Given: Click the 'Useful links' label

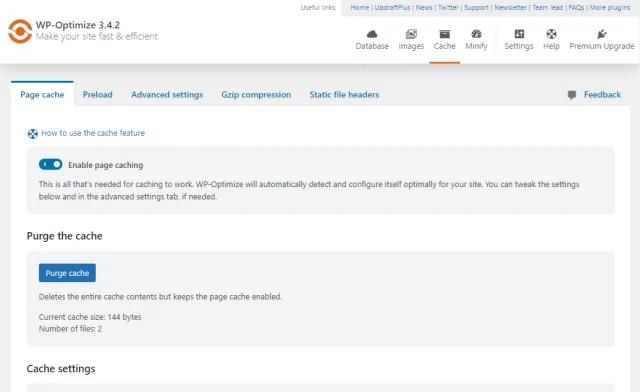Looking at the screenshot, I should 318,7.
